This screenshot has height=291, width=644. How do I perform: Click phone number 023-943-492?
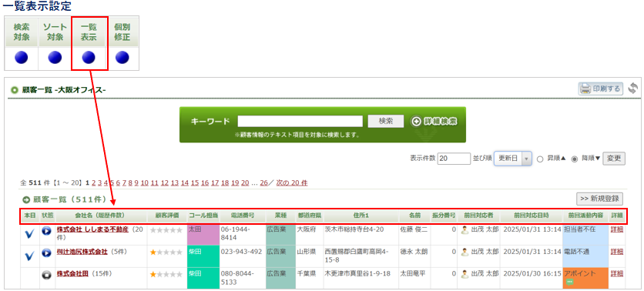coord(241,251)
